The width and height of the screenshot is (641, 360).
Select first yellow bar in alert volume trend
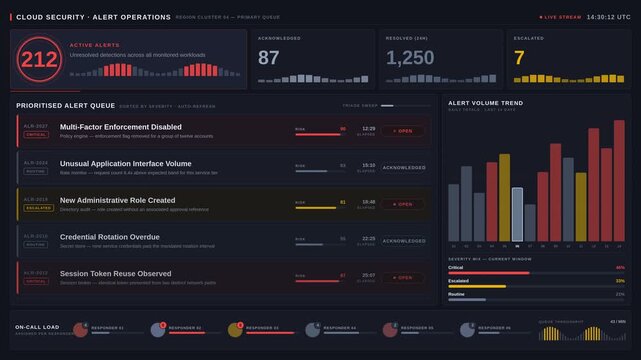tap(504, 198)
